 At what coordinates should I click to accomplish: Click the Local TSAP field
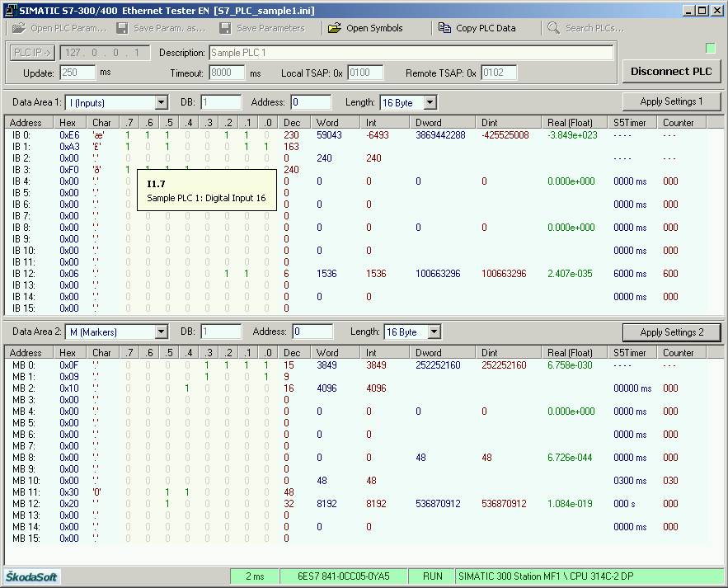[365, 73]
